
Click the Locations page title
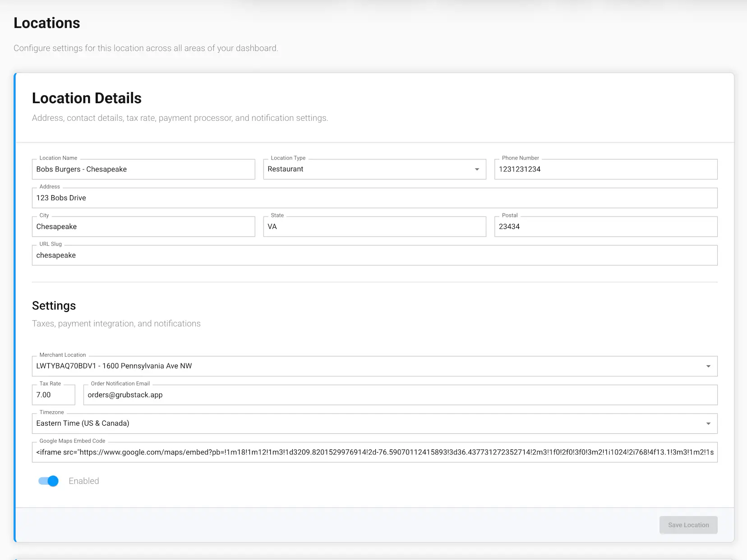point(47,23)
